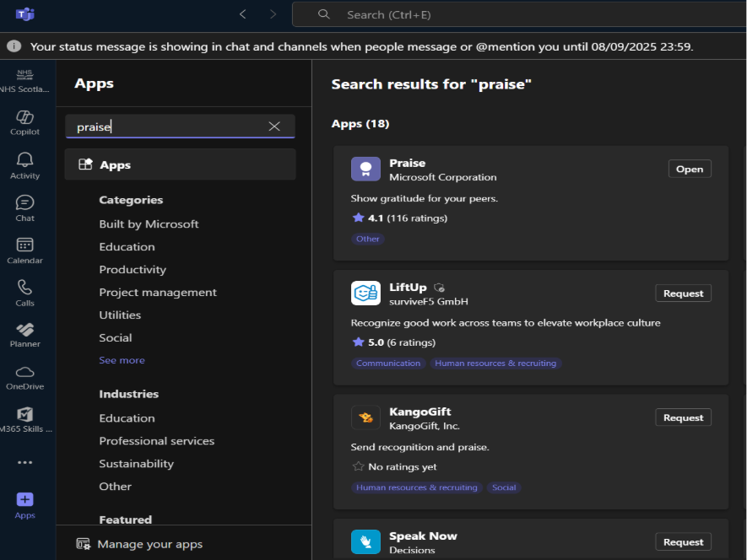Request the KangoGift app
The height and width of the screenshot is (560, 747).
coord(683,417)
